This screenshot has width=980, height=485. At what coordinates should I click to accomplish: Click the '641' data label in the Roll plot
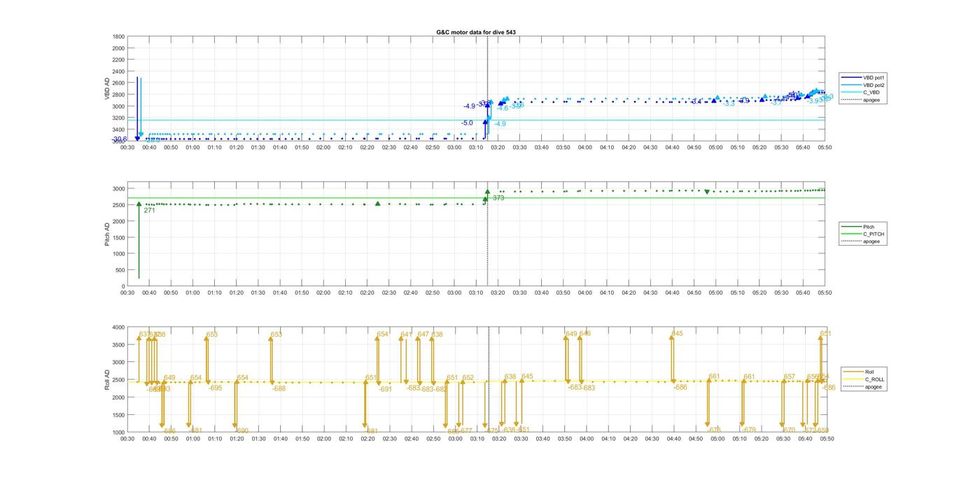point(407,335)
